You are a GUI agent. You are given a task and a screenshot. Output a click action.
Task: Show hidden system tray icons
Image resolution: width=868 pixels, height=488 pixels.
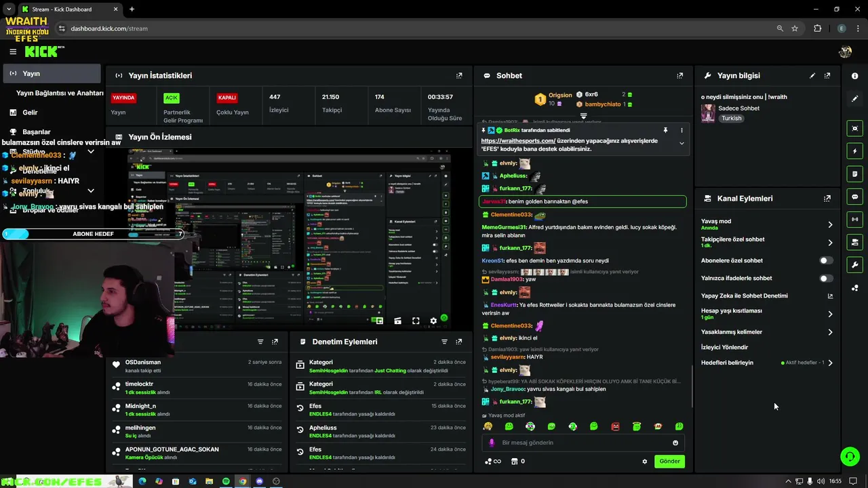(788, 481)
